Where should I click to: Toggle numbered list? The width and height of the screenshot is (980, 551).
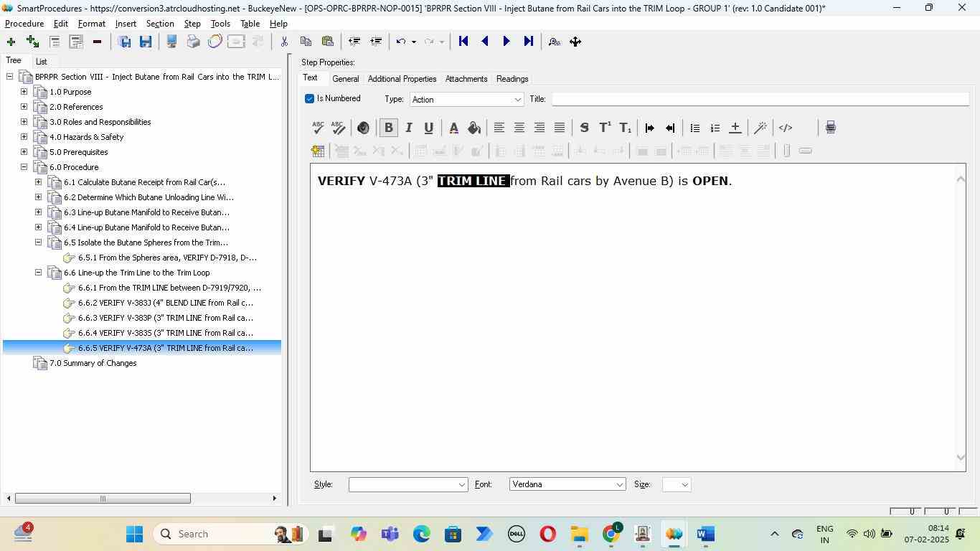[715, 128]
